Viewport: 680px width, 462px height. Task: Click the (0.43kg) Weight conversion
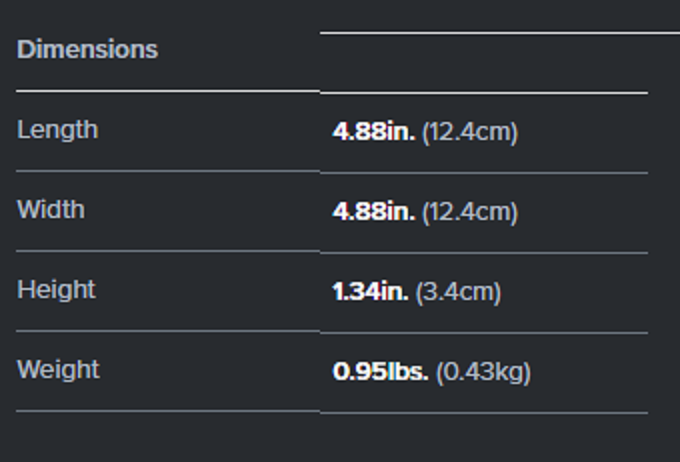483,372
